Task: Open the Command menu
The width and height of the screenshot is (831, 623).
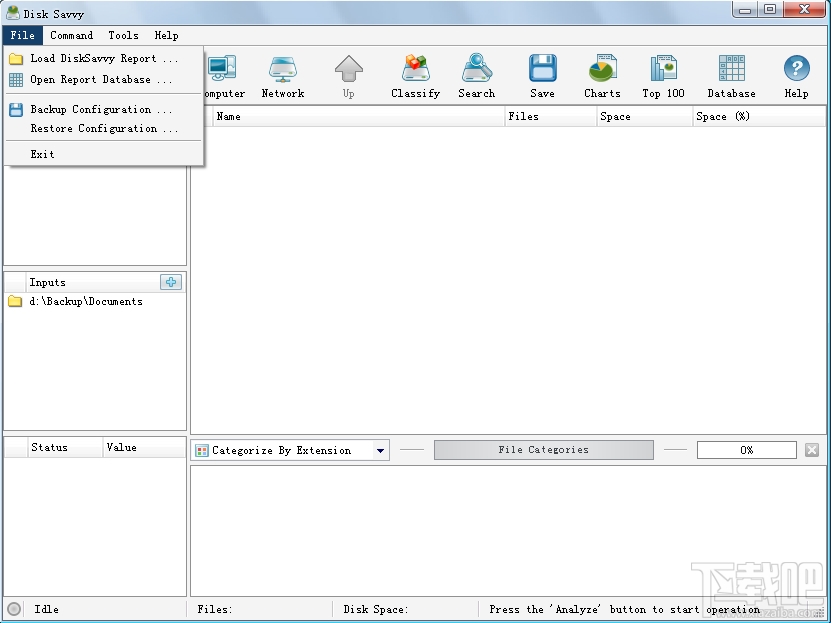Action: (x=72, y=35)
